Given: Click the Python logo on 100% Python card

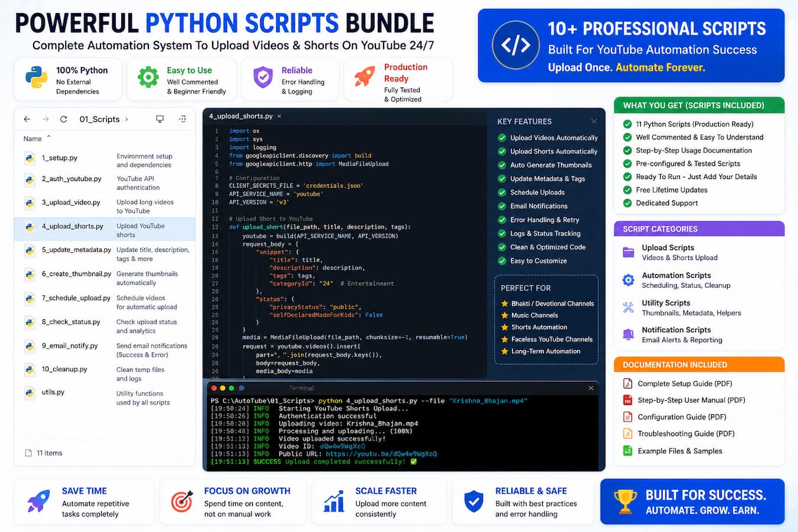Looking at the screenshot, I should pos(36,78).
